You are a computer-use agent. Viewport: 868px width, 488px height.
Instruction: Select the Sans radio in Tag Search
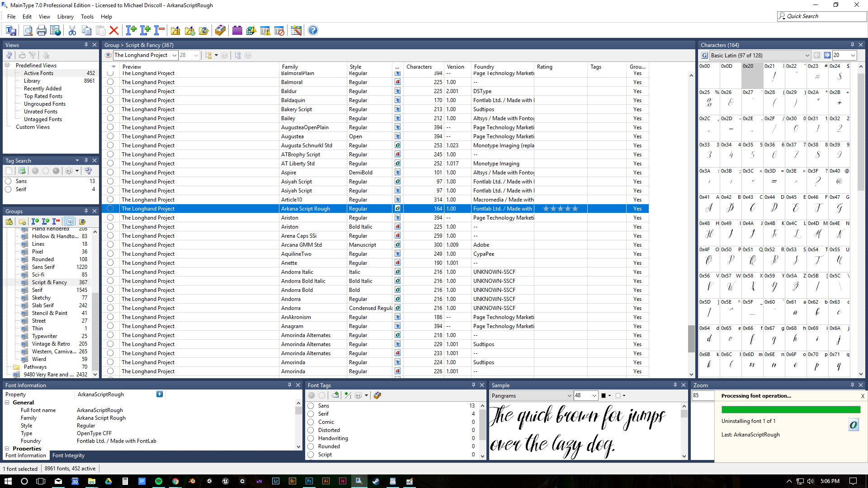pos(8,181)
